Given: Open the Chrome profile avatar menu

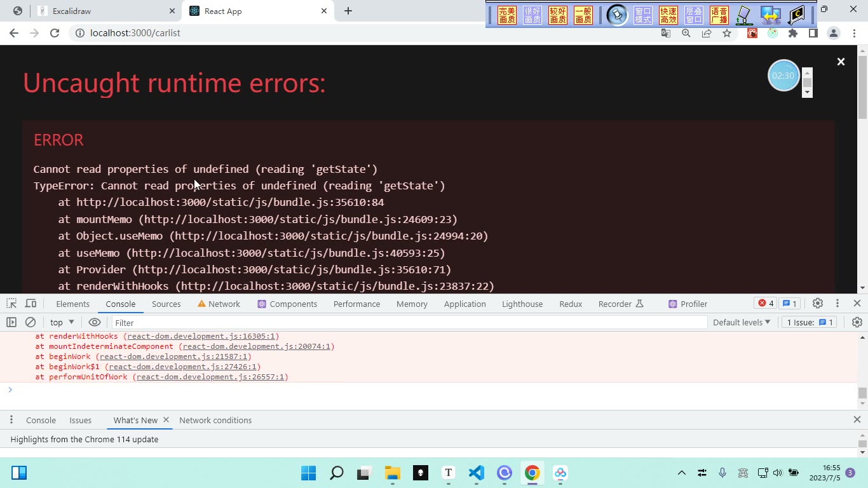Looking at the screenshot, I should pos(834,33).
